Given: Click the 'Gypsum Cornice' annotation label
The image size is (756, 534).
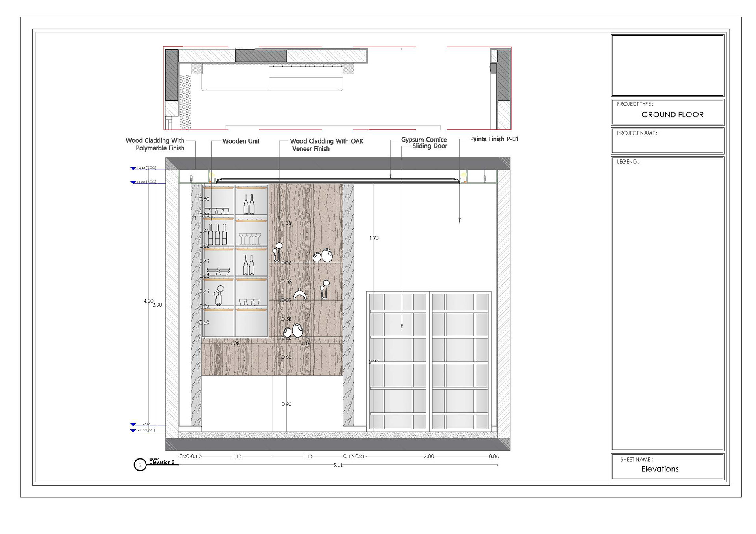Looking at the screenshot, I should [x=424, y=139].
